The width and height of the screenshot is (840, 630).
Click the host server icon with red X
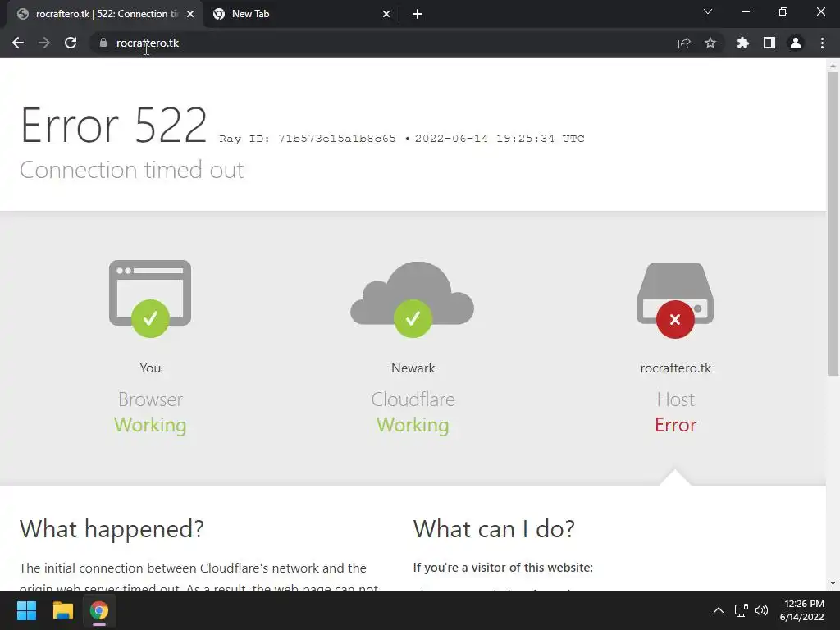point(675,300)
